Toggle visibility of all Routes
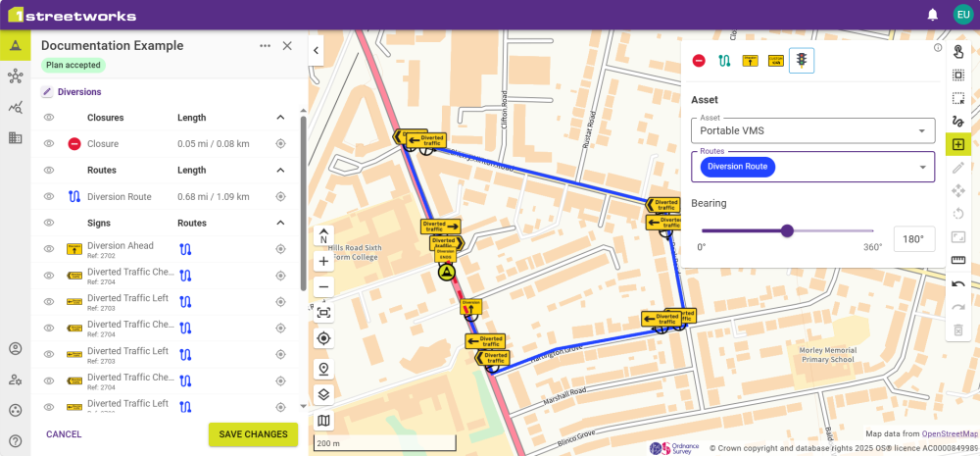 (x=49, y=170)
